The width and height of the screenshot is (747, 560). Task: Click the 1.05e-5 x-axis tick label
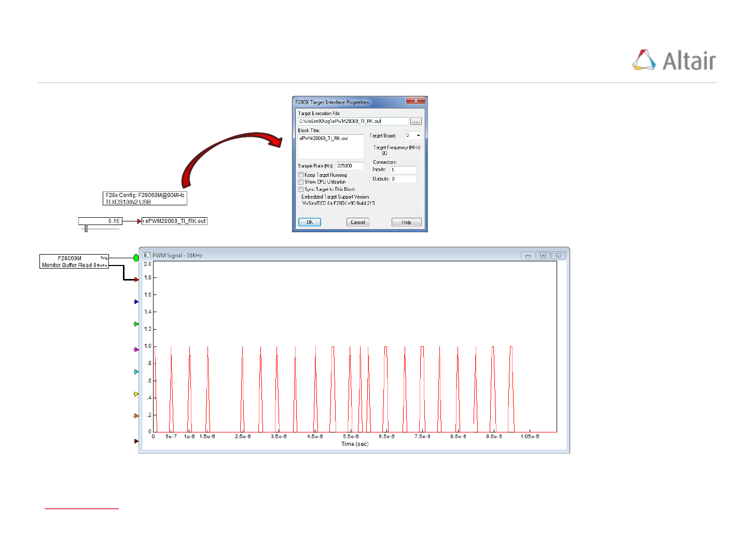click(x=530, y=437)
